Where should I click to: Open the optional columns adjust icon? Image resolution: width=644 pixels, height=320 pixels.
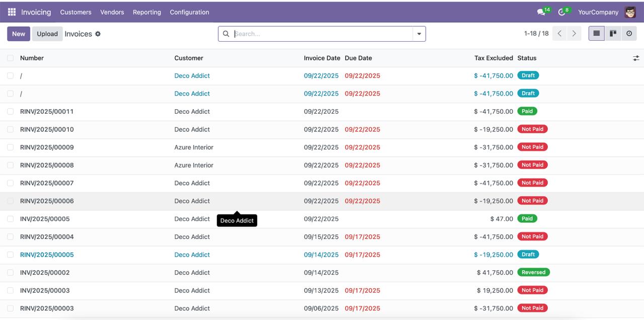tap(636, 58)
